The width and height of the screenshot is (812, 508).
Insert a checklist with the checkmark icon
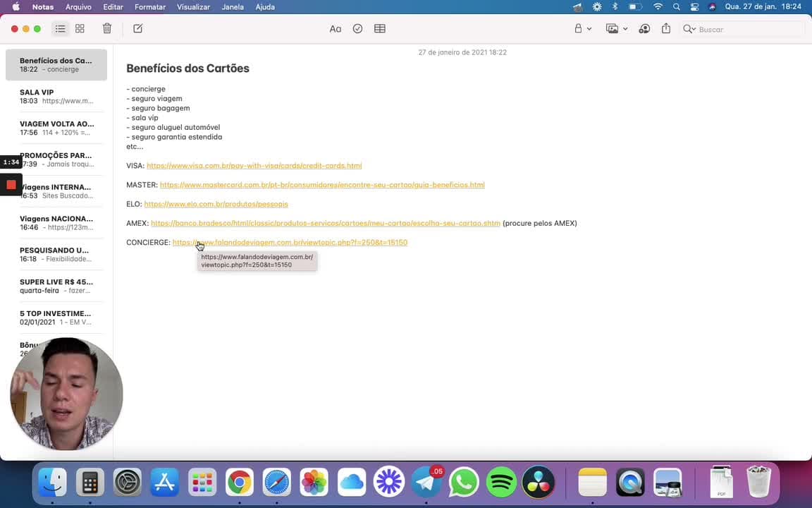[x=357, y=29]
